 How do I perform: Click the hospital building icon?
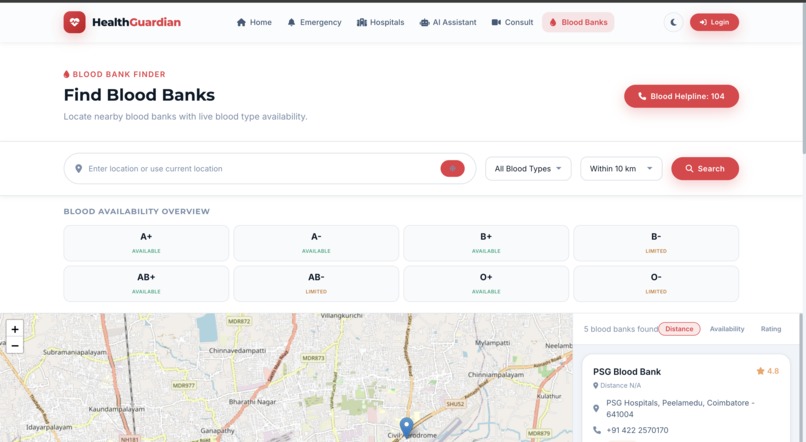click(x=362, y=23)
